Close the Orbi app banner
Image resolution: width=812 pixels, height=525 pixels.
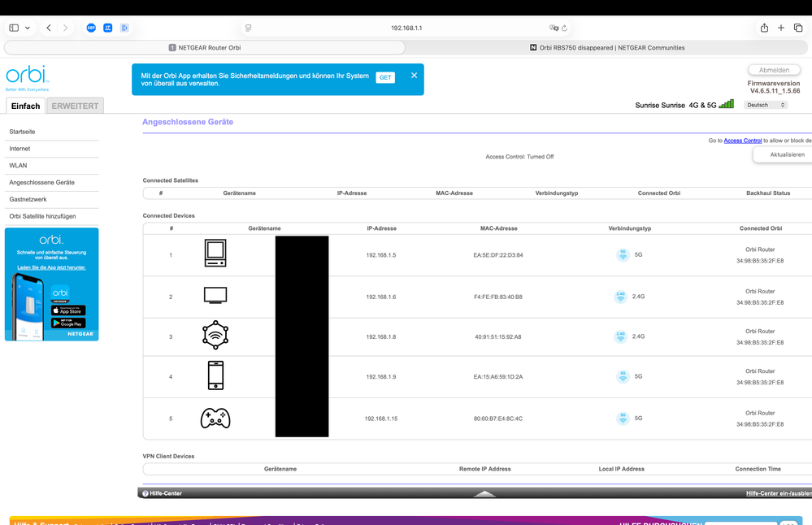(414, 76)
